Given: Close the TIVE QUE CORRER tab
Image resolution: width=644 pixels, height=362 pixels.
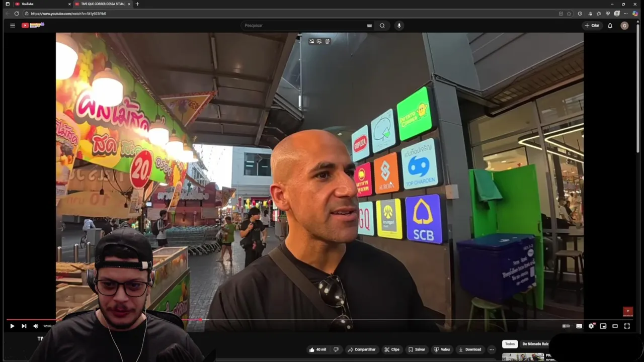Looking at the screenshot, I should pos(129,4).
